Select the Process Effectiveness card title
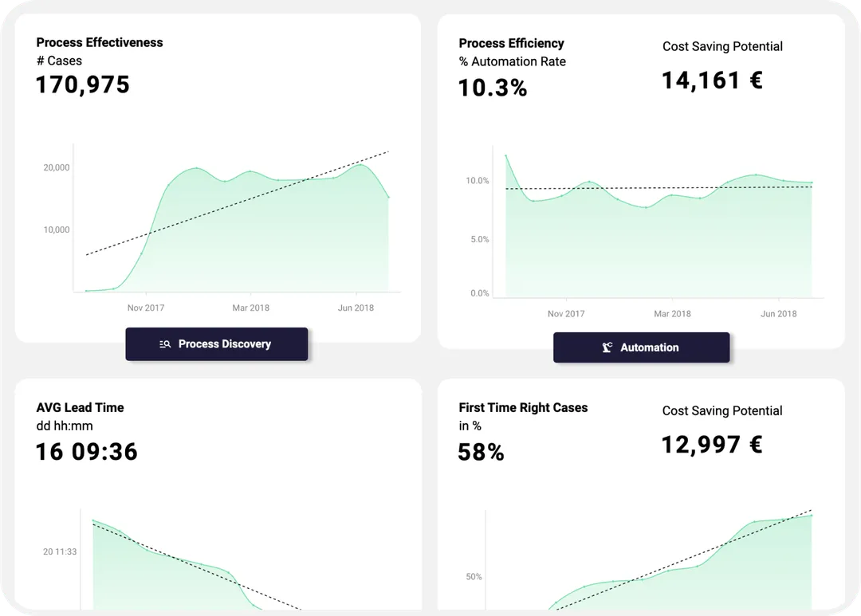This screenshot has height=616, width=861. 100,43
